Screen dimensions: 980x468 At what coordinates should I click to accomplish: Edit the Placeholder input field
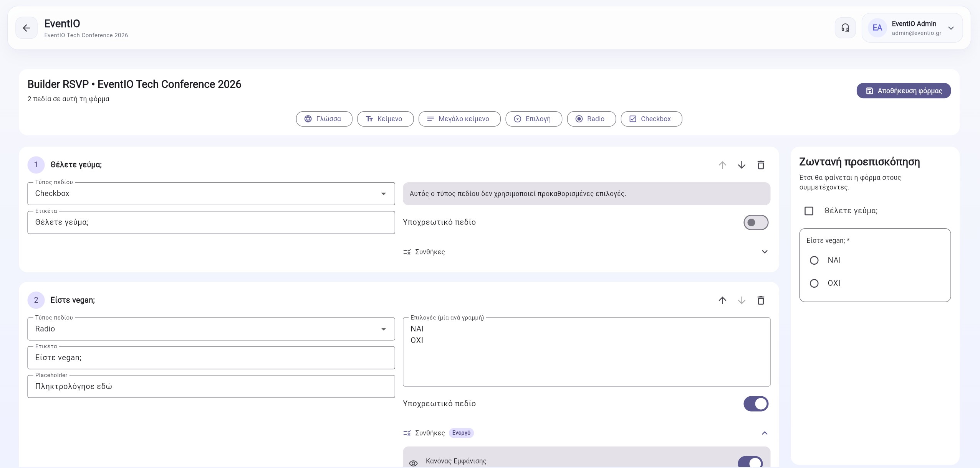211,387
